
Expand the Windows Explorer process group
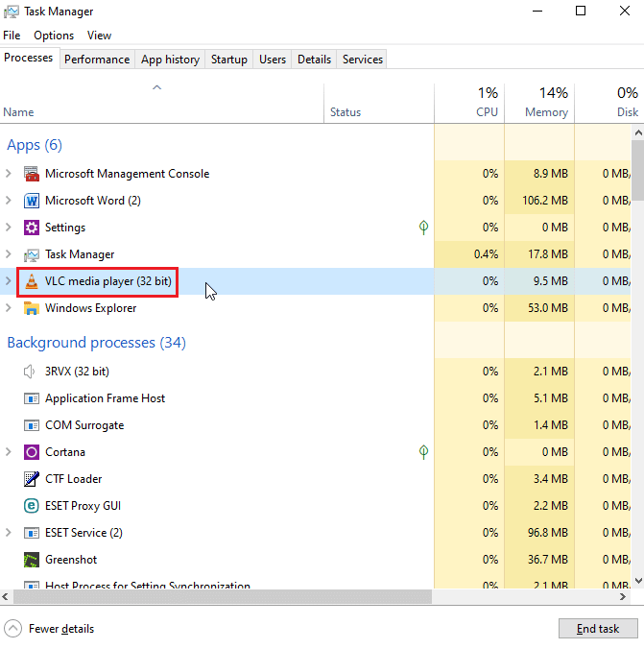(9, 308)
